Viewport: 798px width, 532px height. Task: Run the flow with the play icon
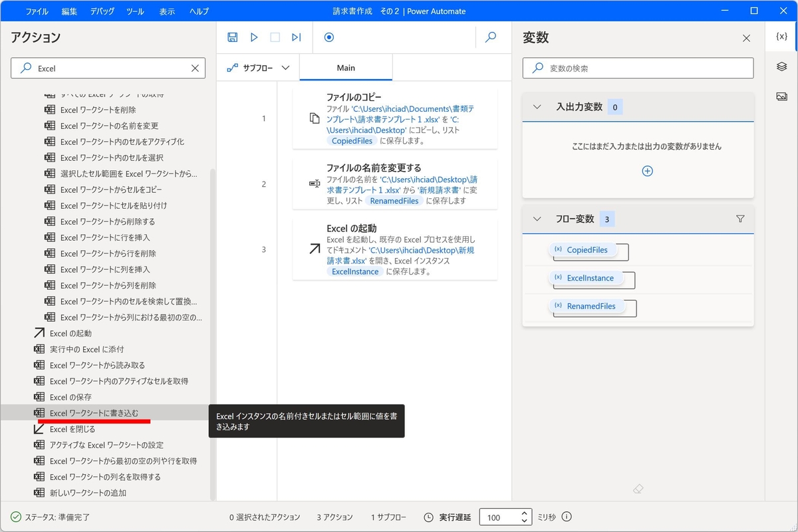pos(254,37)
